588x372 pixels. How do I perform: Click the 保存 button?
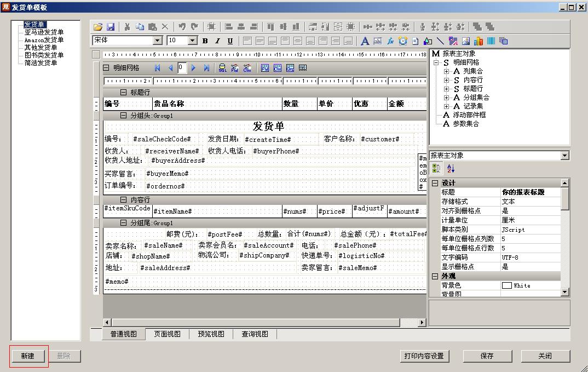click(487, 356)
